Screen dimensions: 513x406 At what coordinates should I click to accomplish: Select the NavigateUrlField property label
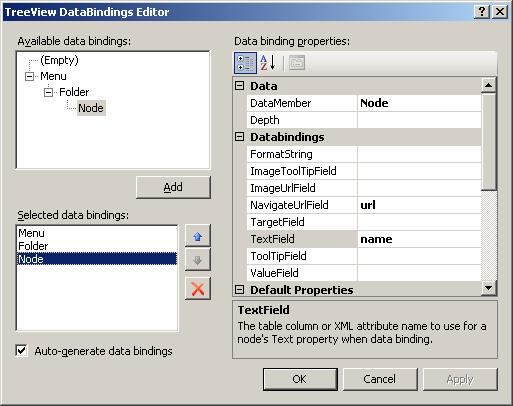point(302,205)
